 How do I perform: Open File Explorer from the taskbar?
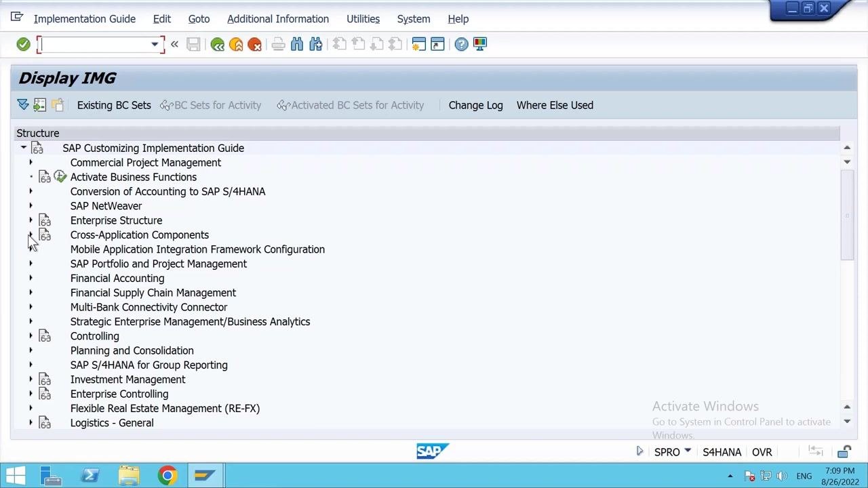129,476
